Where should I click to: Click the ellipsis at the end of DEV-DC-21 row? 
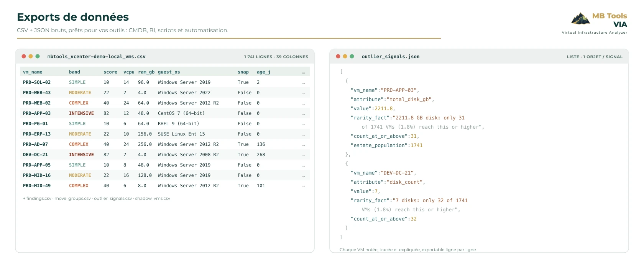point(304,155)
